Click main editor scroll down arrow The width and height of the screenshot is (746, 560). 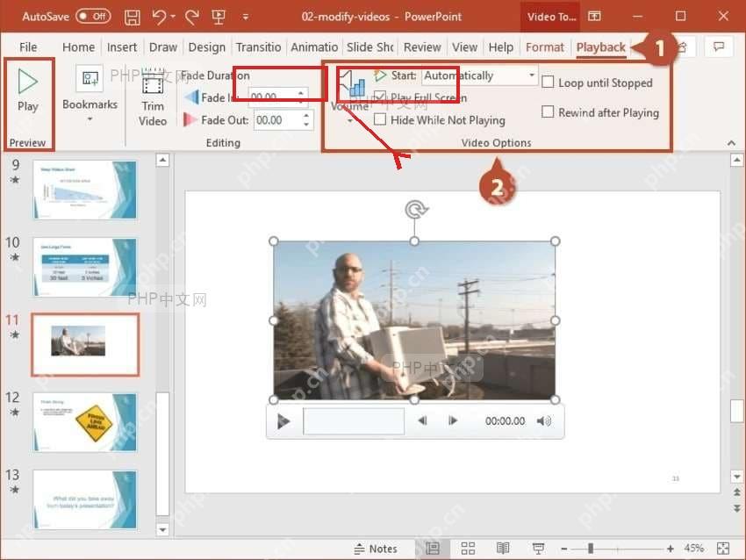coord(736,477)
